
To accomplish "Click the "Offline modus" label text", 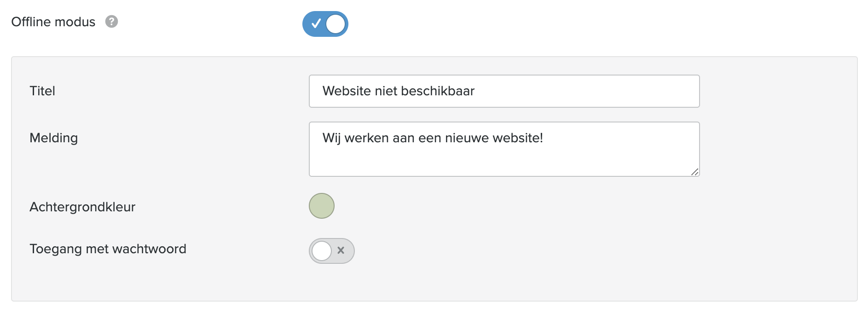I will (x=53, y=22).
